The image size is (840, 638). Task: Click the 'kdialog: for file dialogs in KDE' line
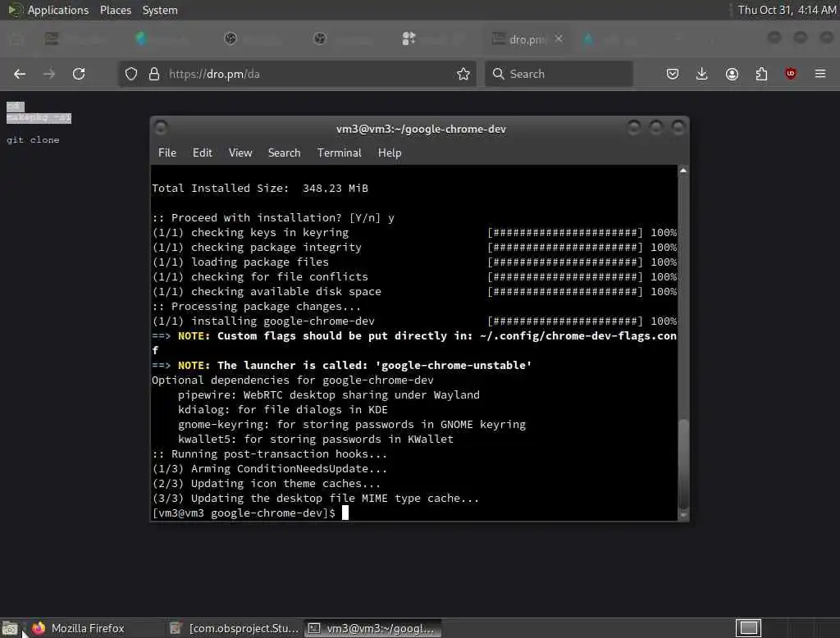tap(283, 409)
